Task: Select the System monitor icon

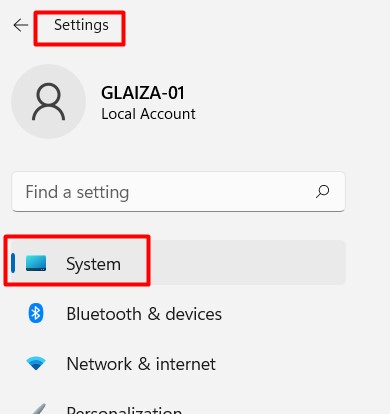Action: (36, 263)
